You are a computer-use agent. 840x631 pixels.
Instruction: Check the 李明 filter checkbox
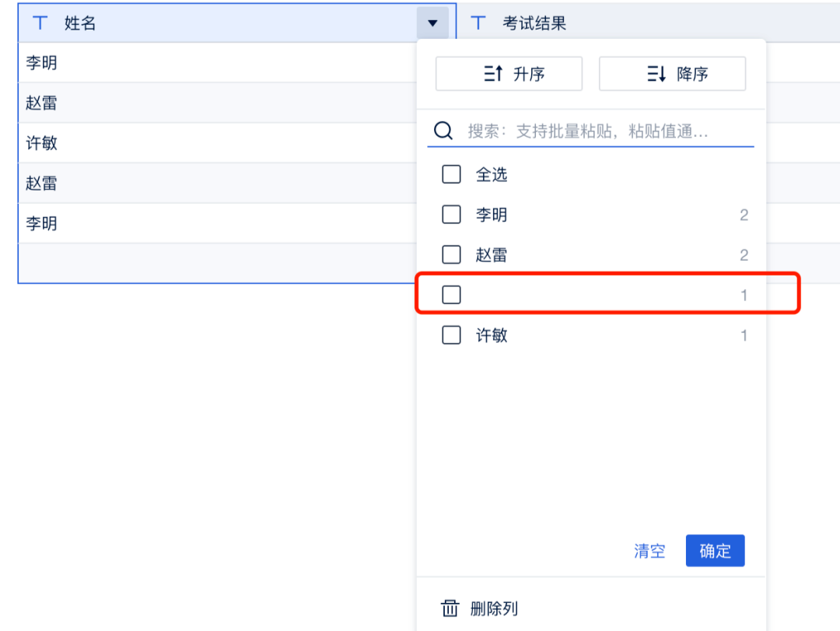click(x=451, y=215)
